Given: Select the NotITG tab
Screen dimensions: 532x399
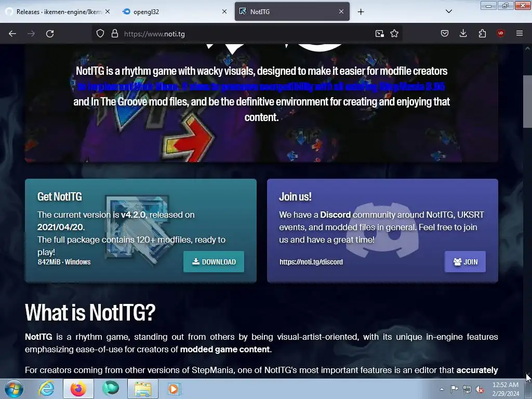Looking at the screenshot, I should click(x=292, y=11).
